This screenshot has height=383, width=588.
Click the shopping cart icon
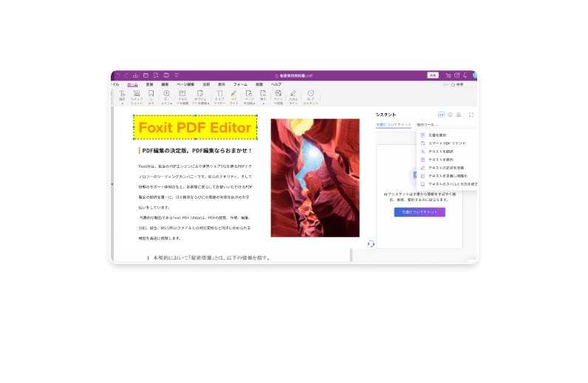[448, 75]
